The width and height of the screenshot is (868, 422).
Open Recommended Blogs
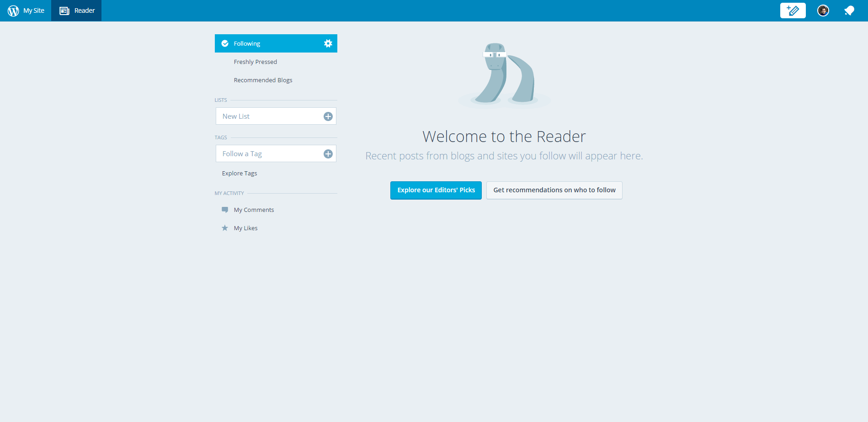[x=263, y=80]
